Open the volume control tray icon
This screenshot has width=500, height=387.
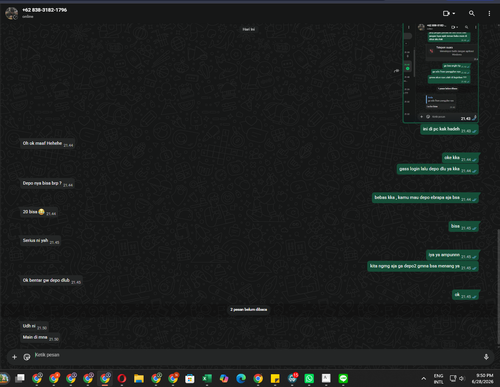tap(462, 378)
